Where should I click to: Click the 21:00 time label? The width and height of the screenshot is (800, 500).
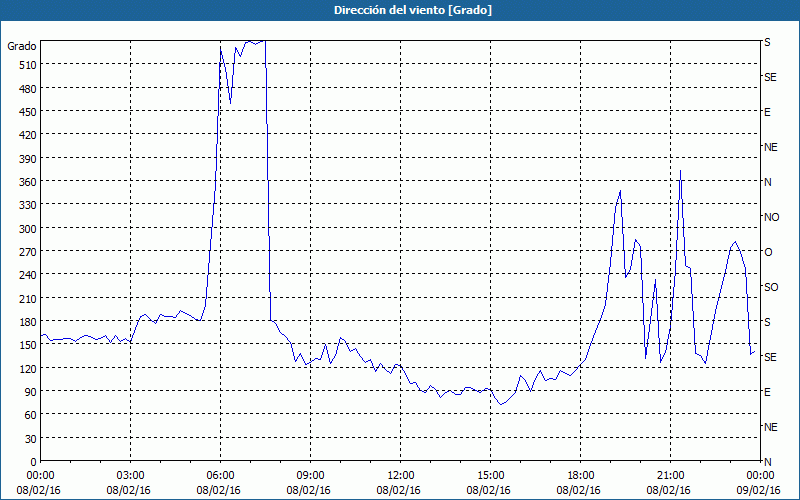point(670,476)
